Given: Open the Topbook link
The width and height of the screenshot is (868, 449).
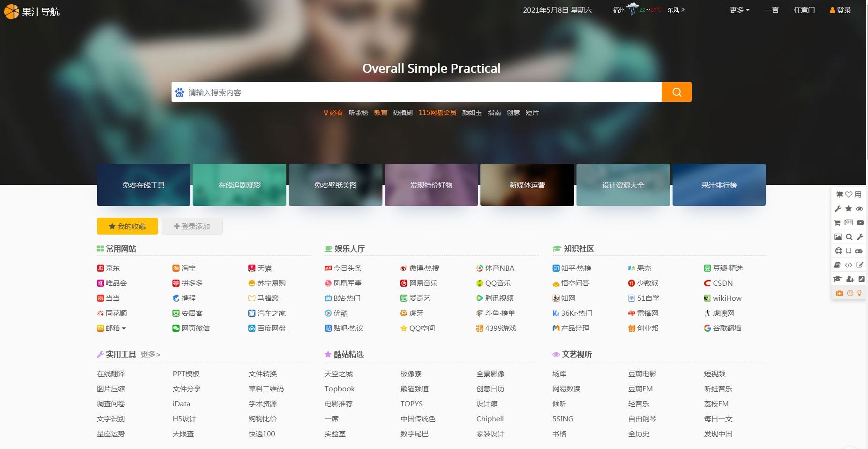Looking at the screenshot, I should pyautogui.click(x=340, y=389).
